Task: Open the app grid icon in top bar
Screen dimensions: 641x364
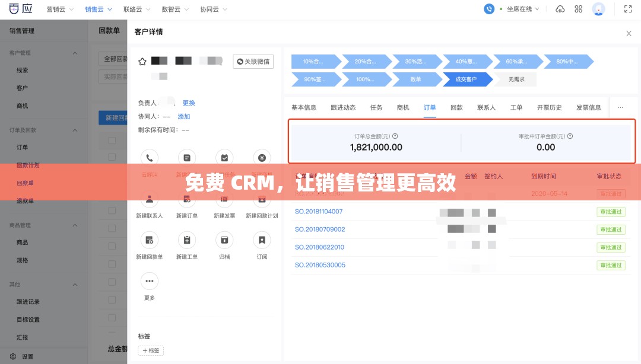Action: click(578, 9)
